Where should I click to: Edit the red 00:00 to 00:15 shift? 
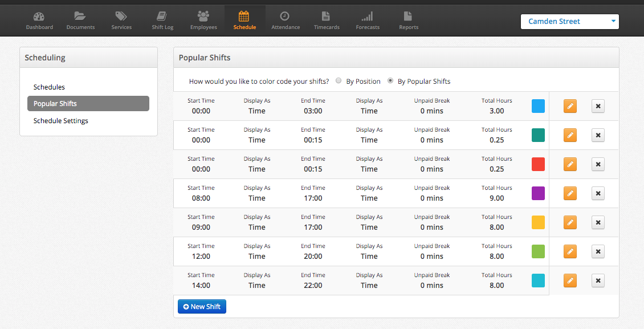coord(570,164)
